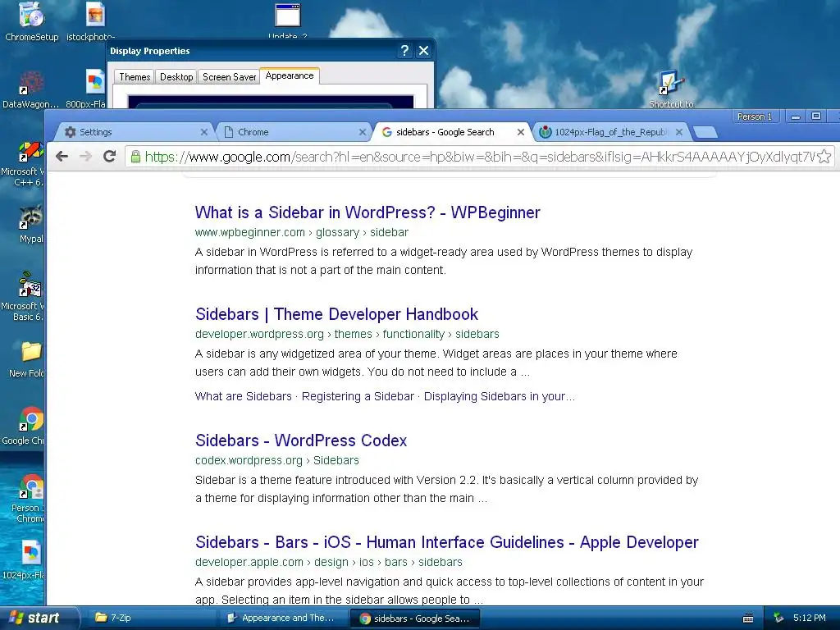Click the 5:12 PM taskbar clock
Image resolution: width=840 pixels, height=630 pixels.
pyautogui.click(x=809, y=618)
